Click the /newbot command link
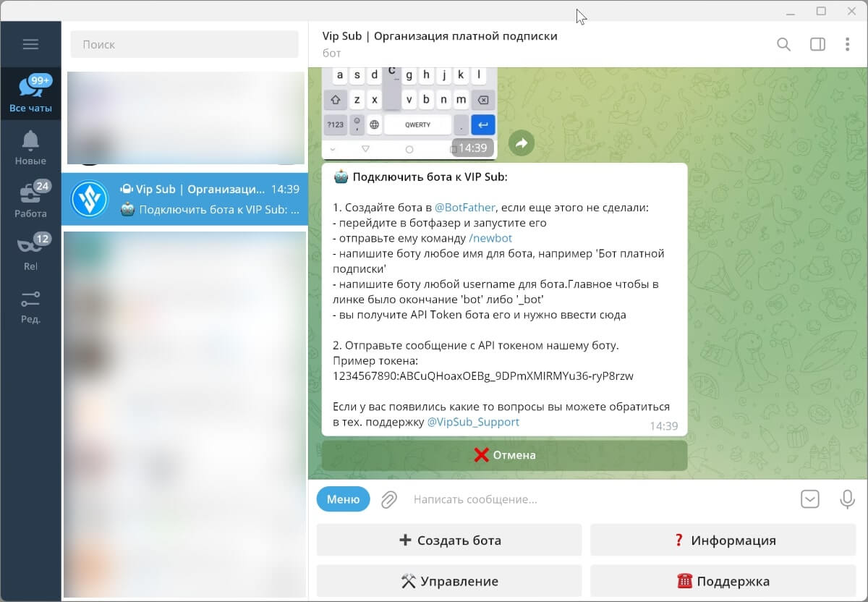The image size is (868, 602). [490, 238]
